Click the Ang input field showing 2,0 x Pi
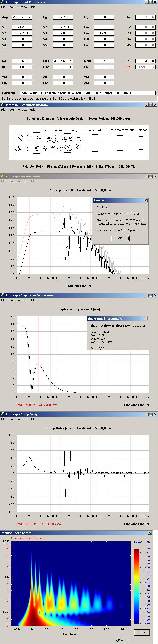This screenshot has height=644, width=158. (22, 17)
